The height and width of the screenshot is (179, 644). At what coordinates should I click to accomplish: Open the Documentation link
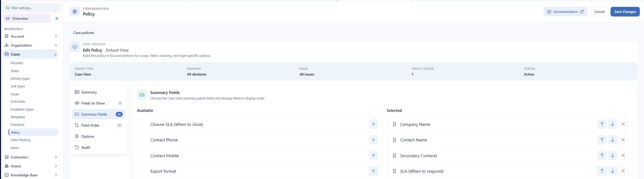[565, 12]
